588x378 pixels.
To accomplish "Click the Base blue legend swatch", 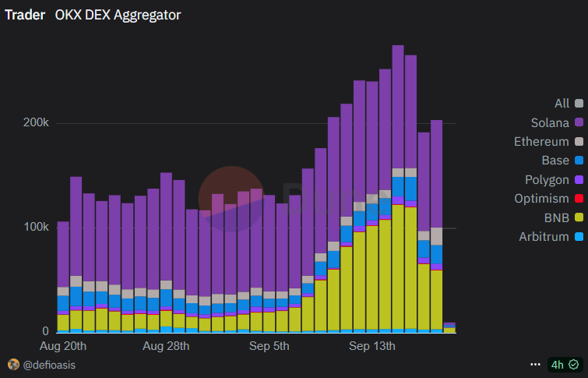I will (x=579, y=161).
